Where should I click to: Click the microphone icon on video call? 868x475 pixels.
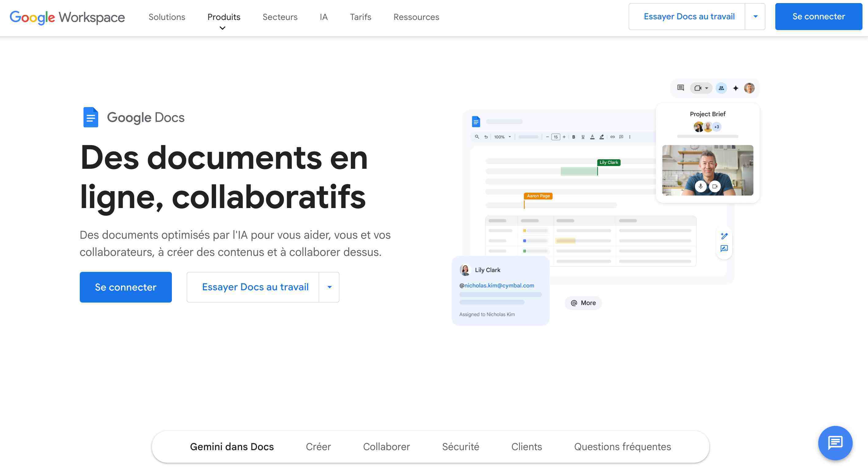(x=700, y=186)
